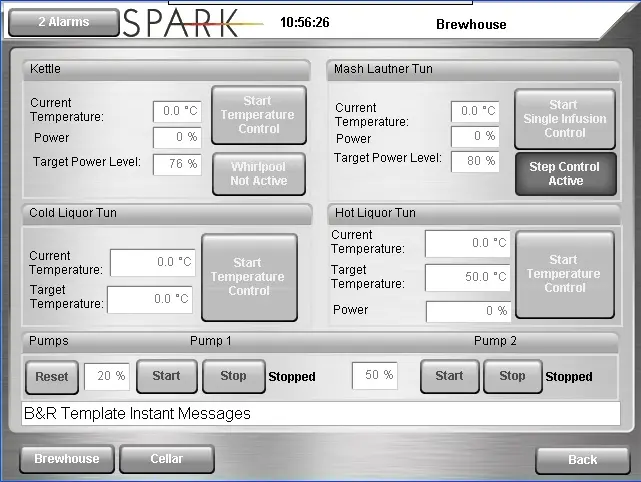Click the SPARK logo
641x482 pixels.
(x=182, y=23)
